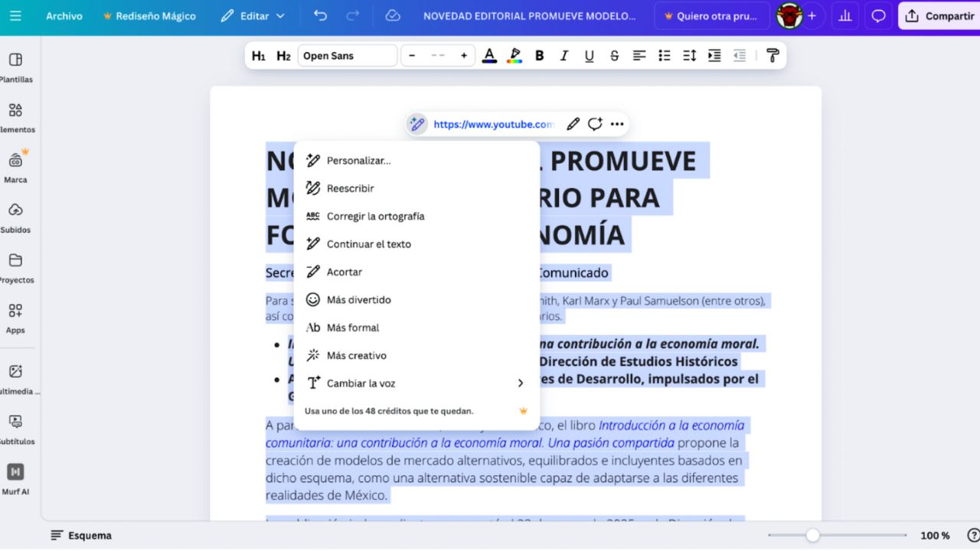Add collaborator with plus icon
Image resolution: width=980 pixels, height=551 pixels.
click(812, 15)
